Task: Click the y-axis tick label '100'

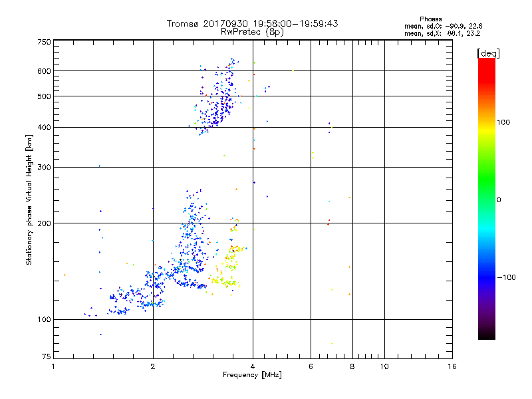Action: pos(44,319)
